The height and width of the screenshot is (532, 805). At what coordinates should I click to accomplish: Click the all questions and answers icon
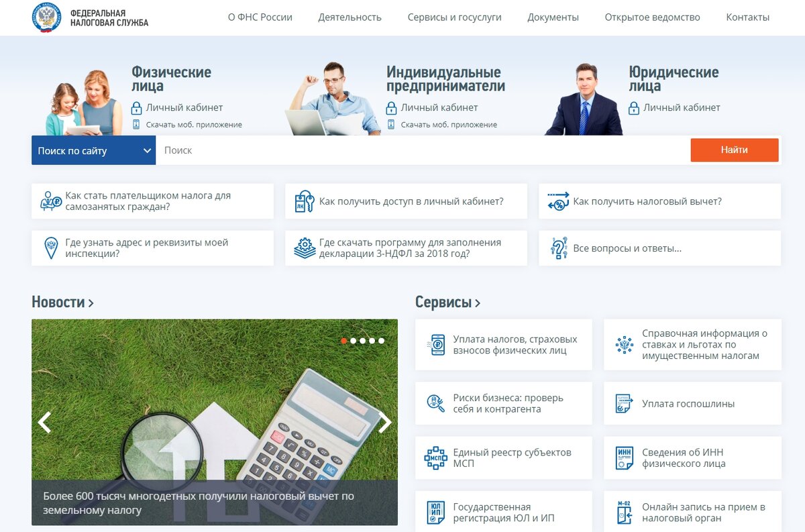click(x=559, y=248)
